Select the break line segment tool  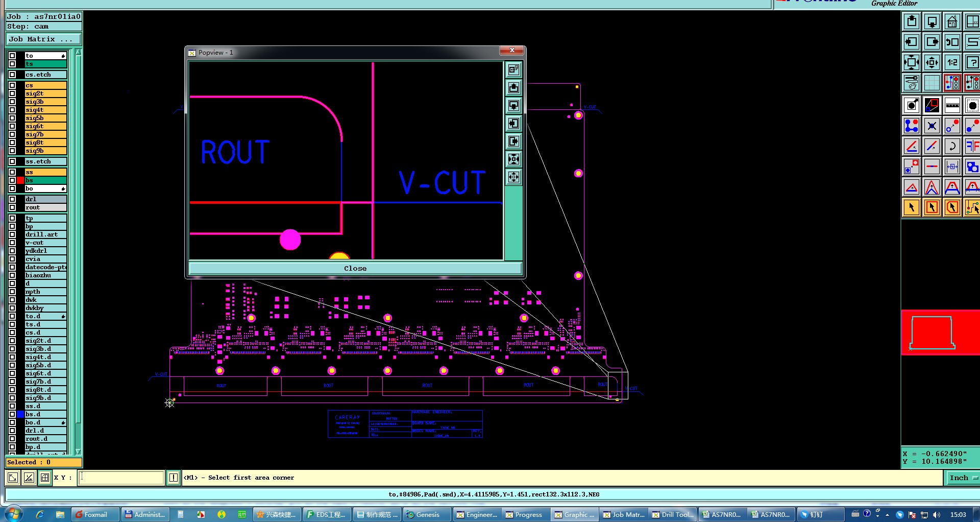[x=932, y=167]
